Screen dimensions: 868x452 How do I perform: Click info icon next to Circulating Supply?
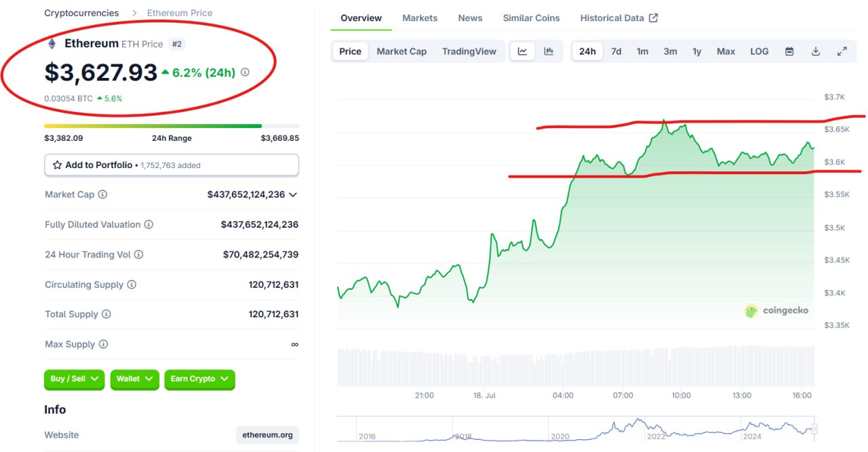point(132,285)
